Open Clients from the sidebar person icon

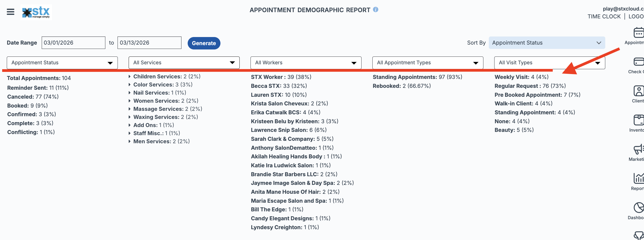pos(638,91)
